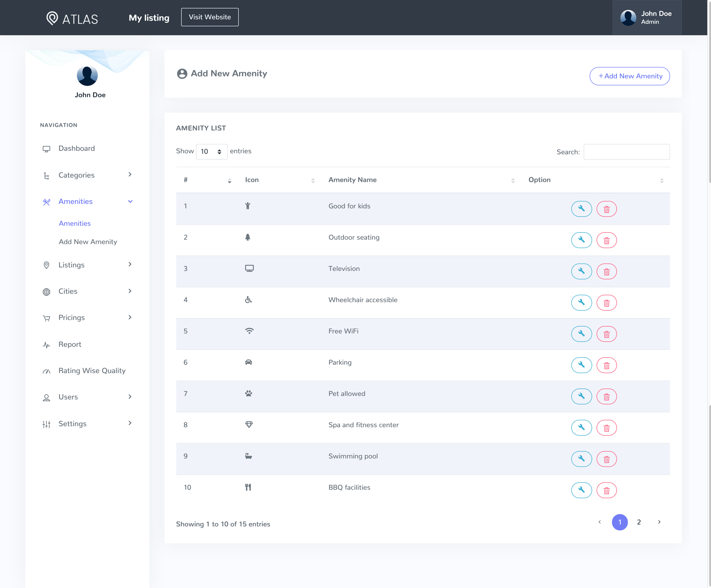Open Rating Wise Quality navigation item

(x=92, y=371)
